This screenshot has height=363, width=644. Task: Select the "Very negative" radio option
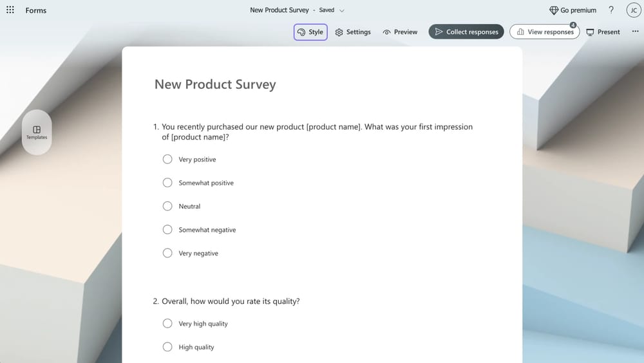167,253
